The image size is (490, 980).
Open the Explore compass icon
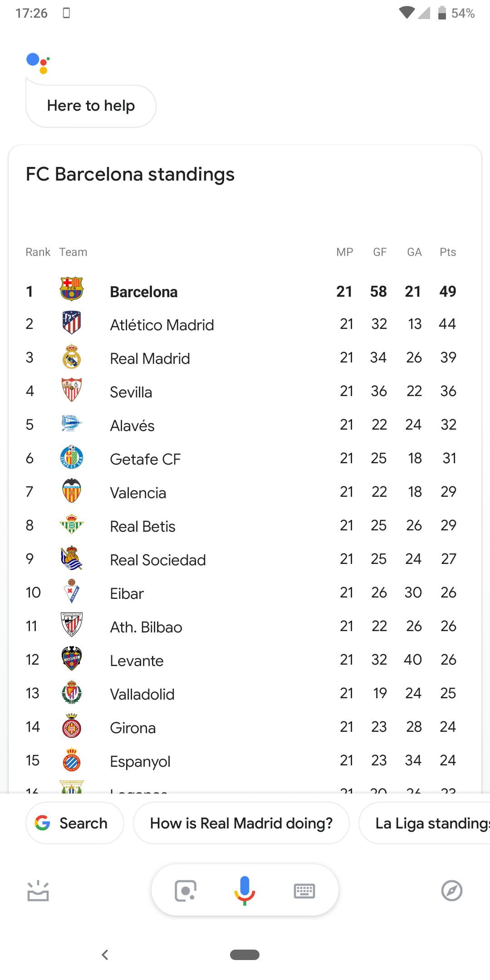[x=451, y=891]
